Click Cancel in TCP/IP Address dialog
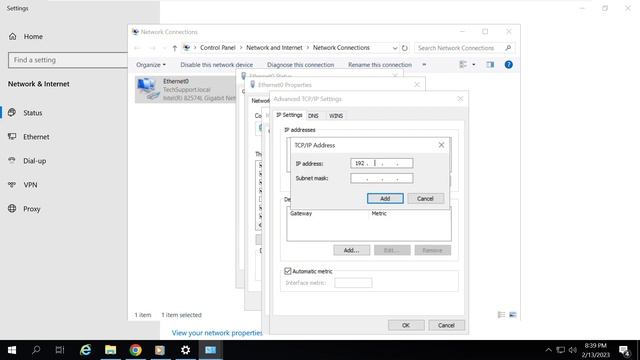This screenshot has height=360, width=640. (x=425, y=198)
